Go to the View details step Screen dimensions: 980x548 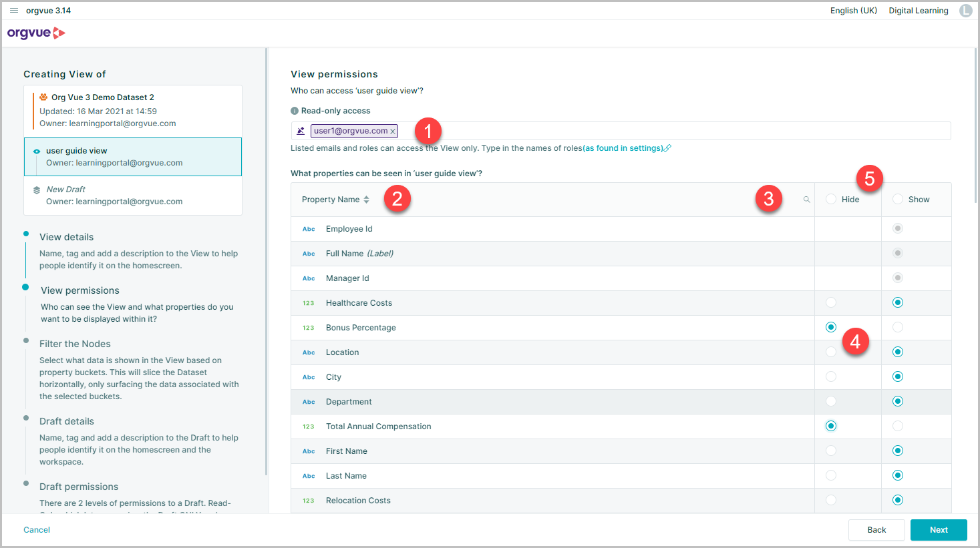[67, 237]
